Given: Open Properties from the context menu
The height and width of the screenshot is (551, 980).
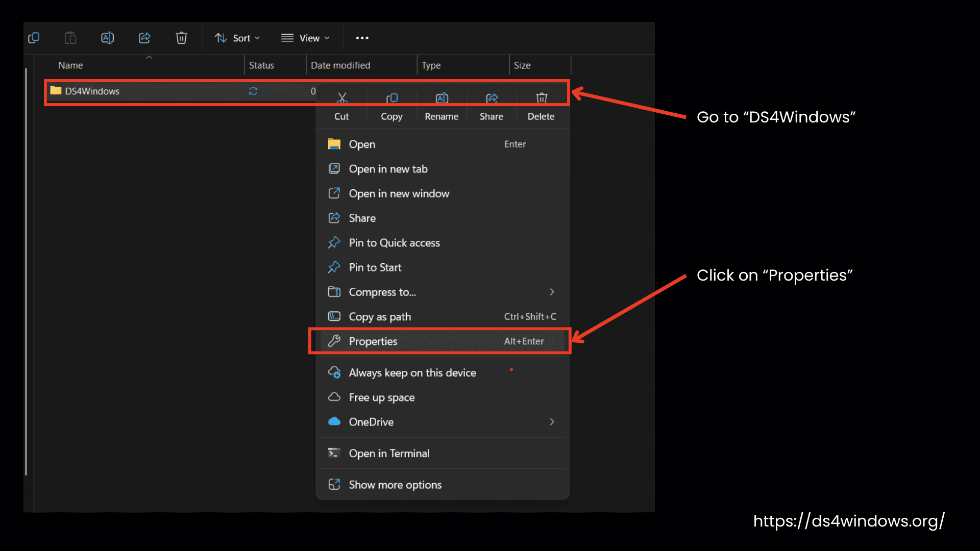Looking at the screenshot, I should pos(443,341).
